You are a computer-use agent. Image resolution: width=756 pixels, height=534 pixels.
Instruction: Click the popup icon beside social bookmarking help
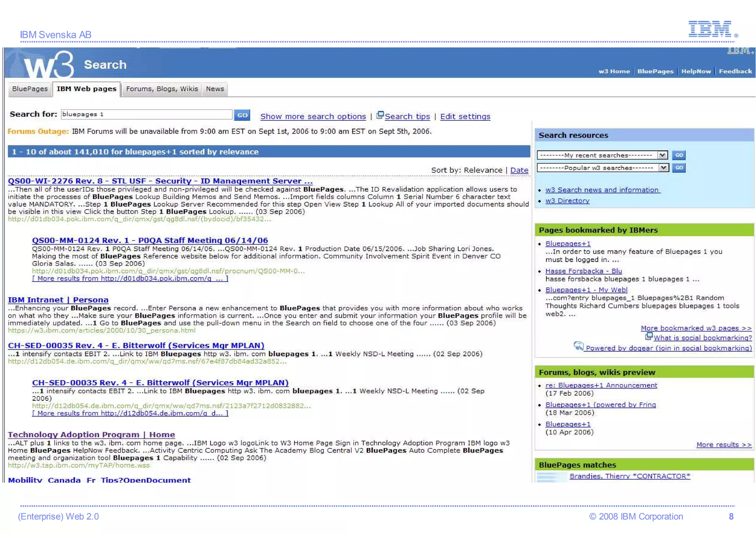tap(649, 336)
